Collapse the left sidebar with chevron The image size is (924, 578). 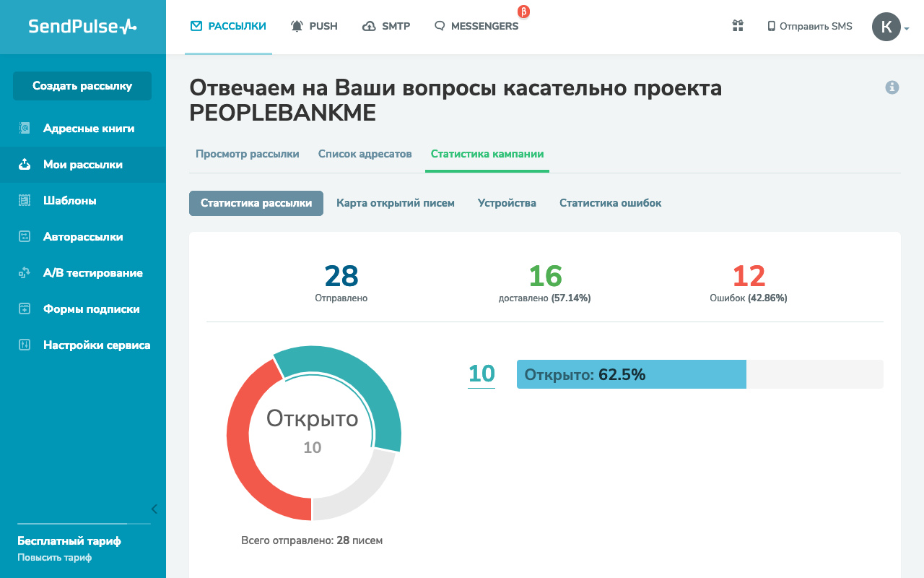point(154,509)
